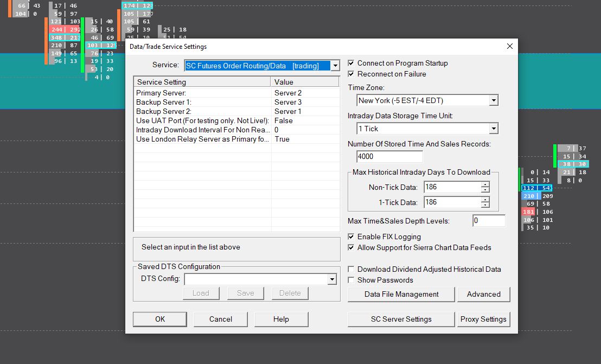Open the Time Zone dropdown
601x364 pixels.
[x=493, y=100]
